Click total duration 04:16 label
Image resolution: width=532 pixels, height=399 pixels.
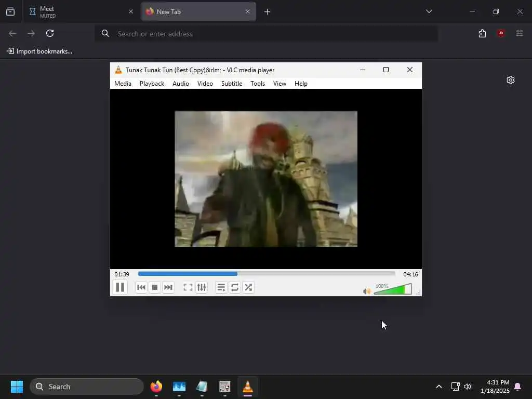click(x=410, y=274)
